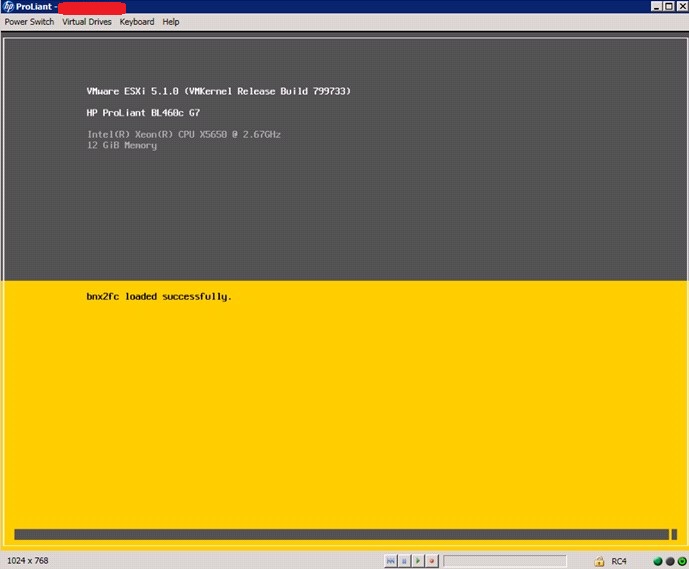Close the ProLiant console window
689x569 pixels.
682,7
